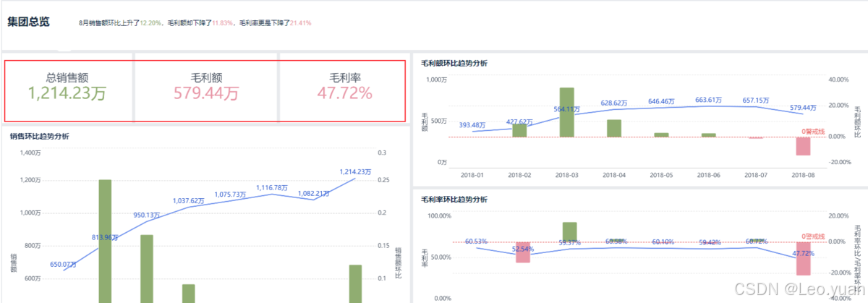Open the 毛利率 KPI card value 47.72%
This screenshot has width=868, height=303.
point(344,93)
